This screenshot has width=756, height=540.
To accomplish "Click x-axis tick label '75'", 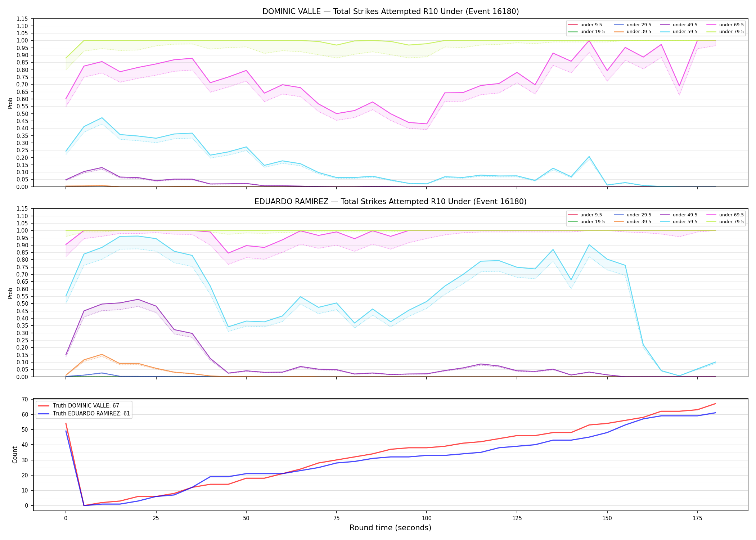I will (336, 518).
